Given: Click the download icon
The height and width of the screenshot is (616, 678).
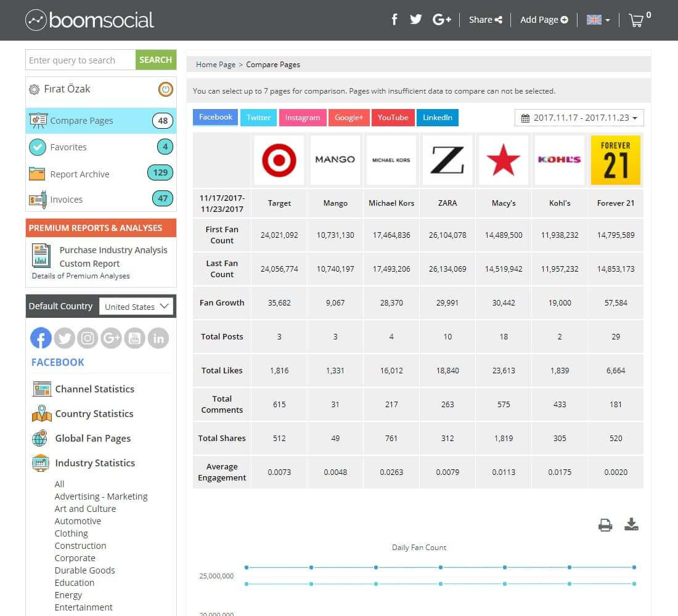Looking at the screenshot, I should [x=631, y=524].
